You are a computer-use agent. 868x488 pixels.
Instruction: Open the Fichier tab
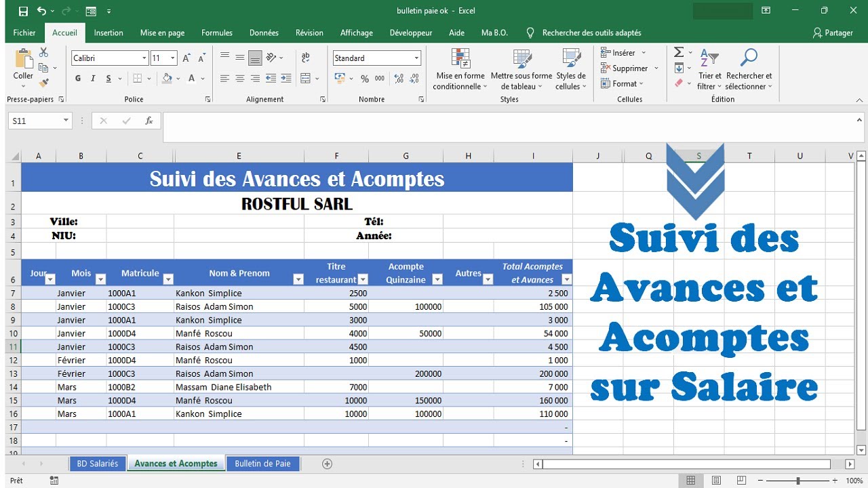click(24, 33)
